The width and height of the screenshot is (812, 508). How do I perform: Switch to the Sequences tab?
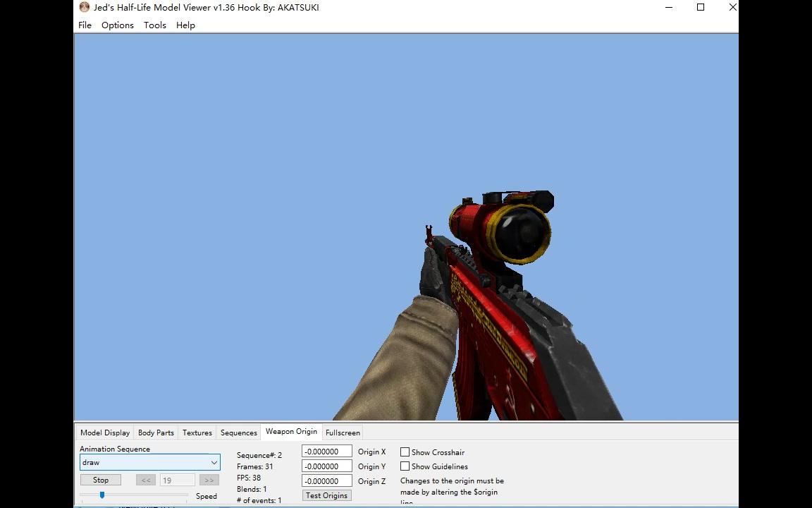coord(238,433)
